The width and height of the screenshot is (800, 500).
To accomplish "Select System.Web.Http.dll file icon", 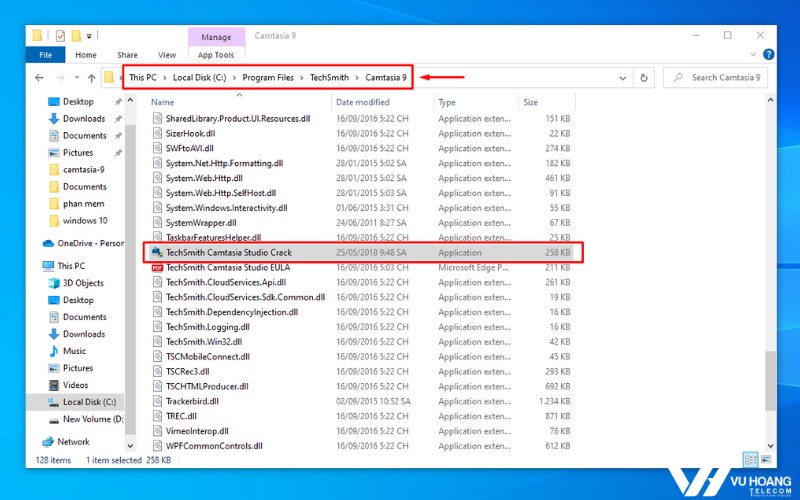I will (x=157, y=178).
